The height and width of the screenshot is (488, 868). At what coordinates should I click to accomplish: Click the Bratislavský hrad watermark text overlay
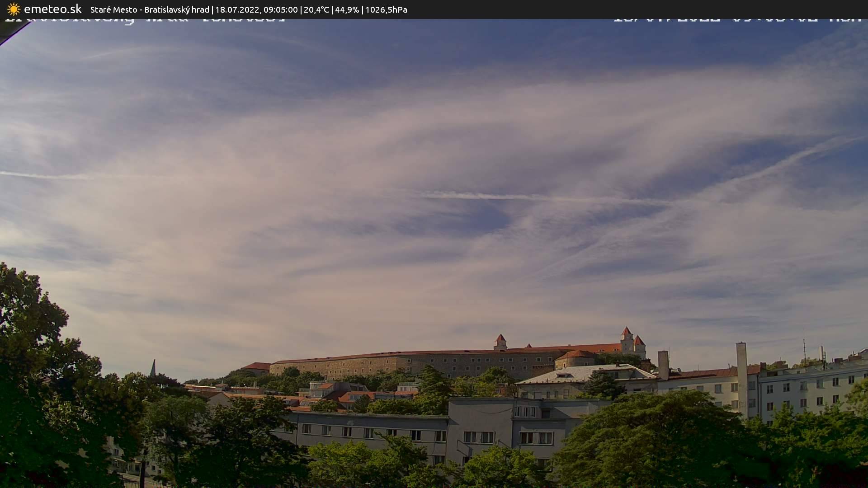point(136,19)
